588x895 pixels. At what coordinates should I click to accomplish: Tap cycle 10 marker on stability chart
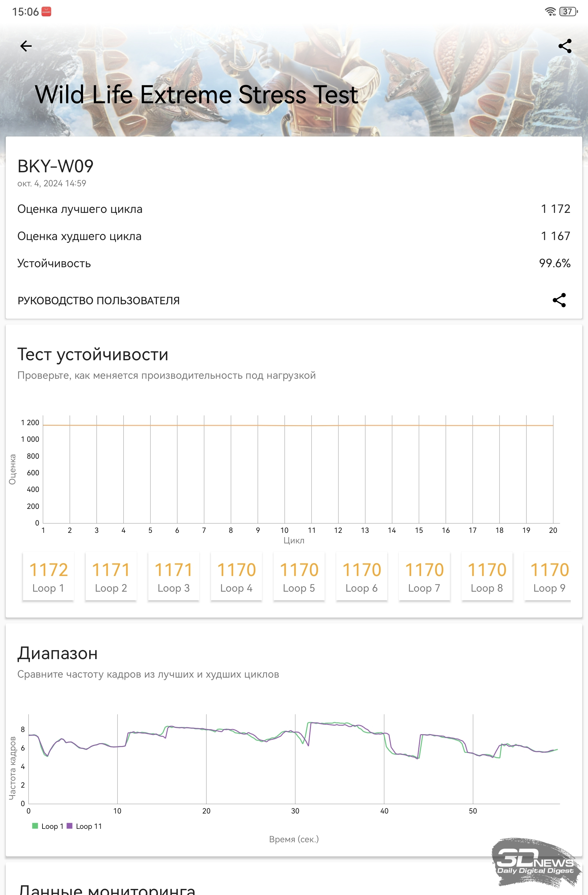[x=285, y=530]
